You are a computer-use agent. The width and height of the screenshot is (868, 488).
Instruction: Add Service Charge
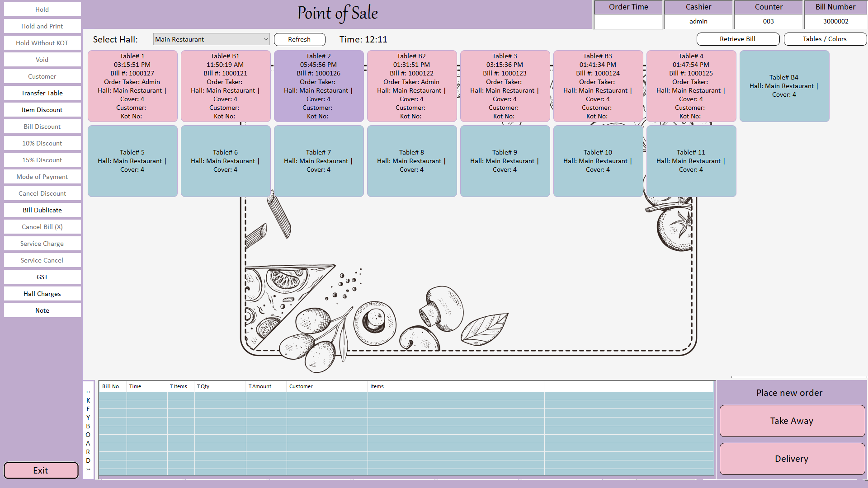coord(42,244)
